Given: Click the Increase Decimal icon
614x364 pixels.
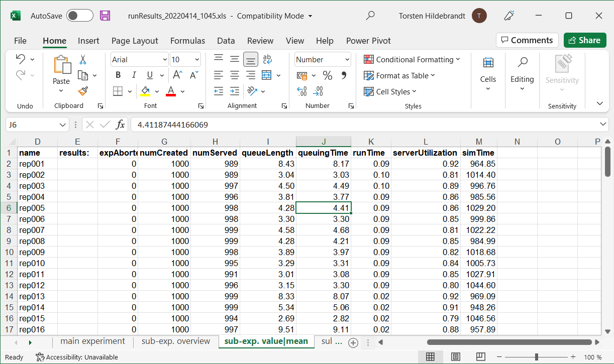Looking at the screenshot, I should (301, 92).
